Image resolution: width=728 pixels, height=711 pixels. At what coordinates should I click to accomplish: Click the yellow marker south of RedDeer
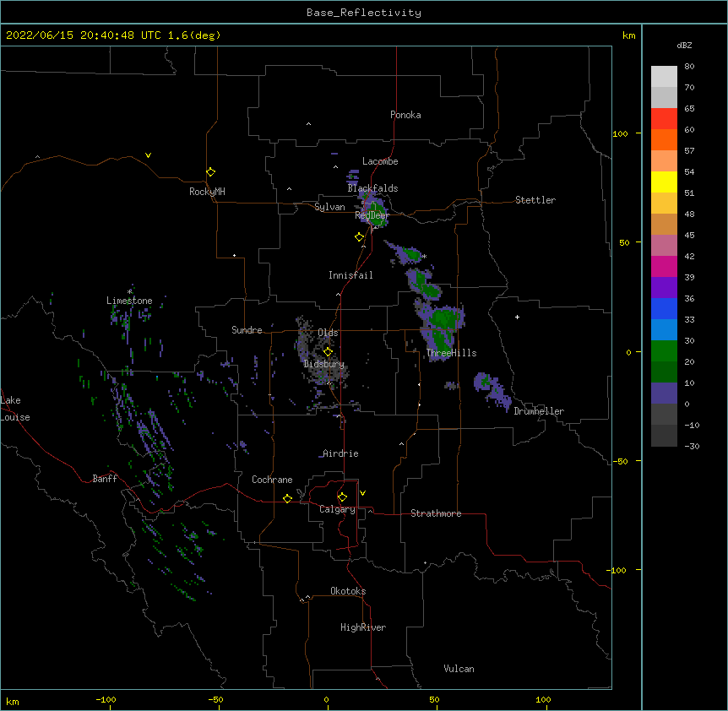pyautogui.click(x=359, y=236)
